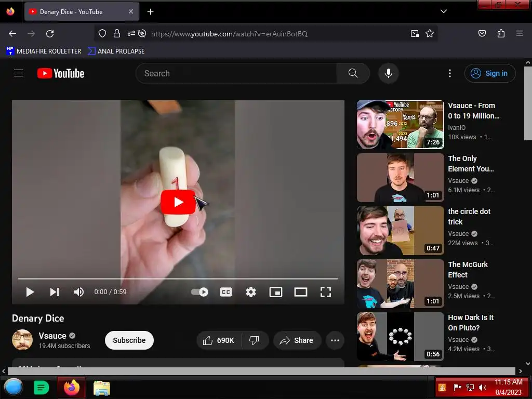The height and width of the screenshot is (399, 532).
Task: Expand the list all tabs chevron
Action: (444, 11)
